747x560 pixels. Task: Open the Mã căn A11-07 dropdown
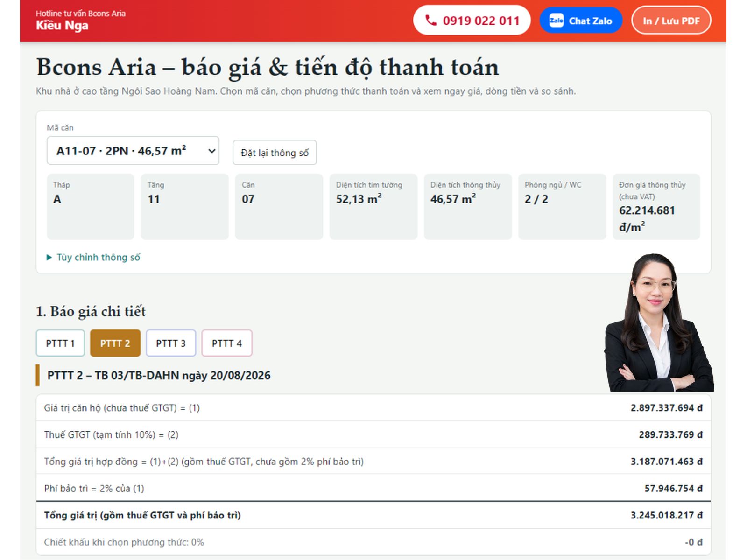133,151
